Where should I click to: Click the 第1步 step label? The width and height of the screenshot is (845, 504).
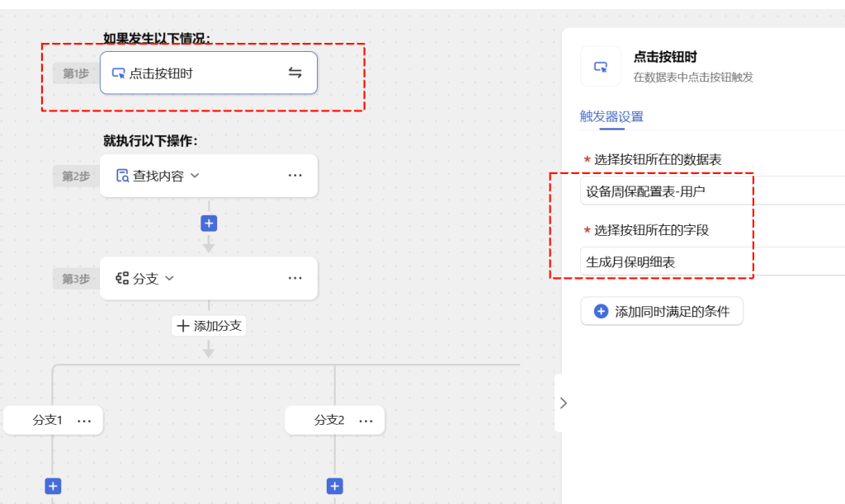[x=76, y=73]
